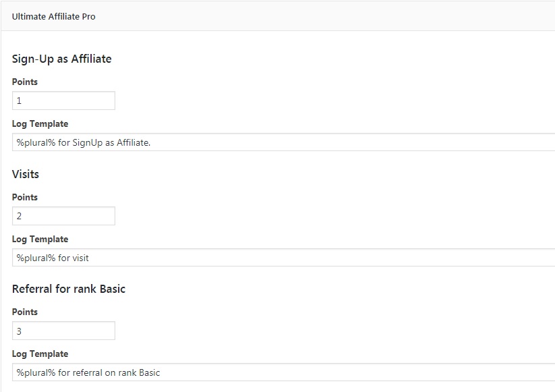Click the Points label under Referral for rank Basic
555x392 pixels.
[x=25, y=312]
